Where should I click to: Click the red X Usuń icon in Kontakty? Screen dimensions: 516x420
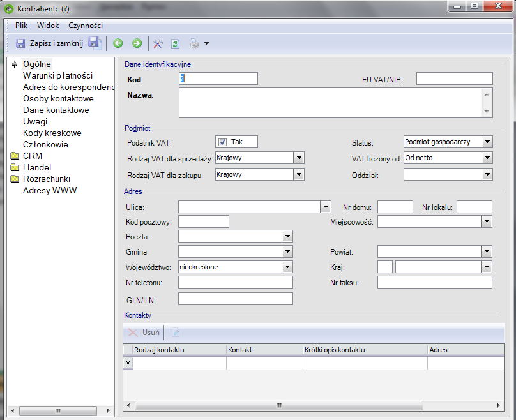point(133,333)
